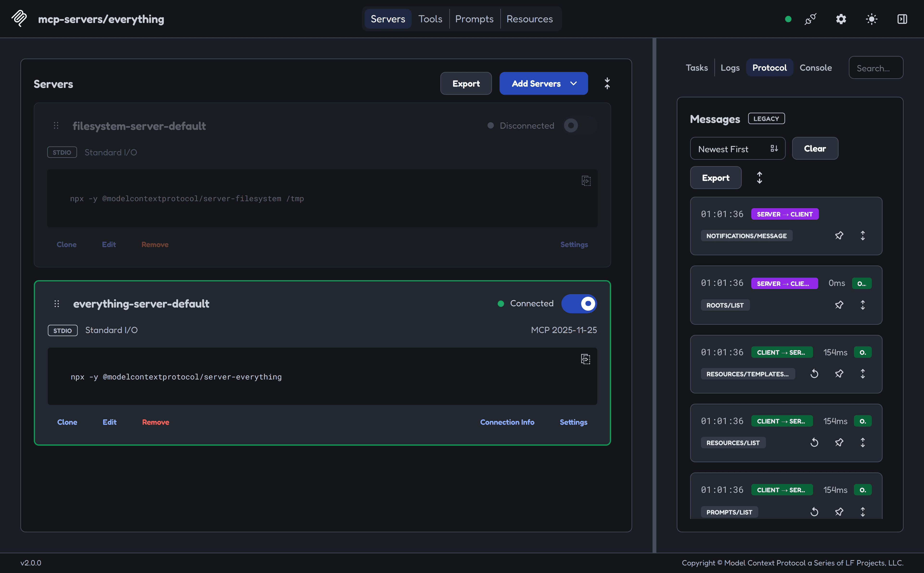Expand the NOTIFICATIONS/MESSAGE entry
The height and width of the screenshot is (573, 924).
pos(863,236)
